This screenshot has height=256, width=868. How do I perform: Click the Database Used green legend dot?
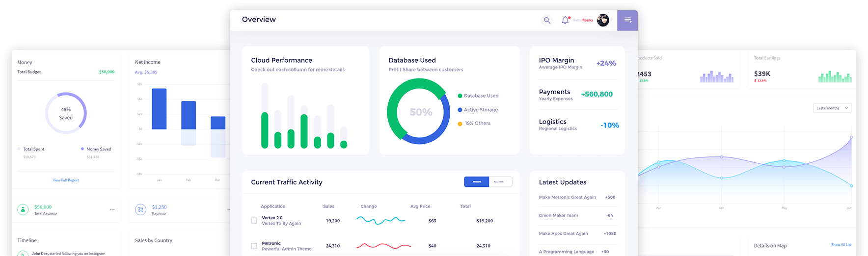tap(460, 96)
